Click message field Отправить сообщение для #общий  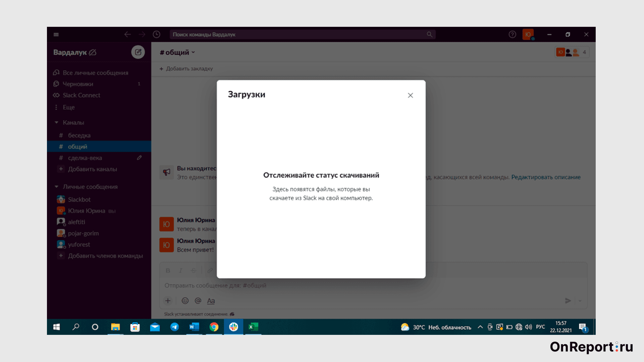pyautogui.click(x=373, y=286)
